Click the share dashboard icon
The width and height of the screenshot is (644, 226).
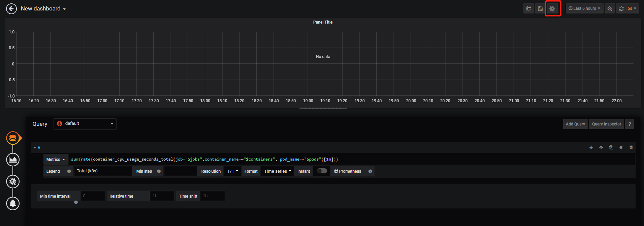tap(529, 9)
